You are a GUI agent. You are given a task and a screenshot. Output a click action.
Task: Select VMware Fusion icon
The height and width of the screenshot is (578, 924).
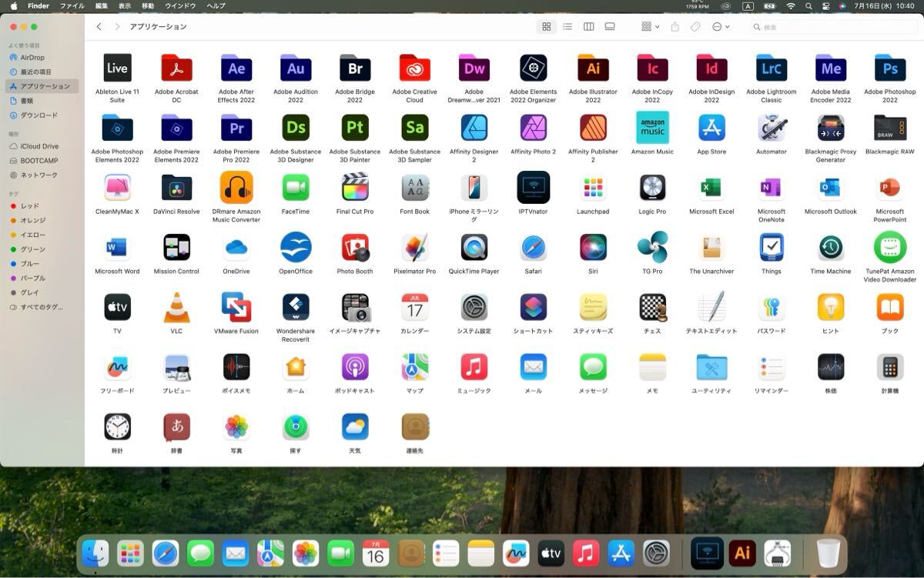[236, 307]
